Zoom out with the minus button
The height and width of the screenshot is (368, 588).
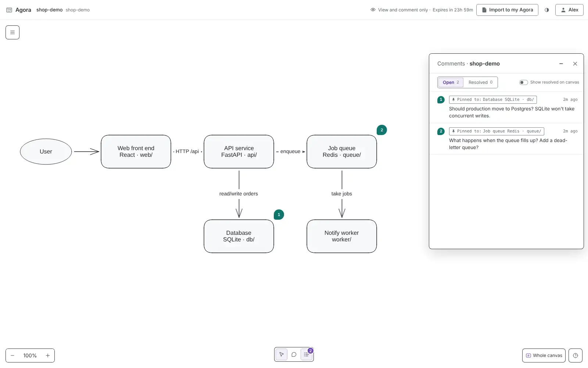click(x=12, y=355)
